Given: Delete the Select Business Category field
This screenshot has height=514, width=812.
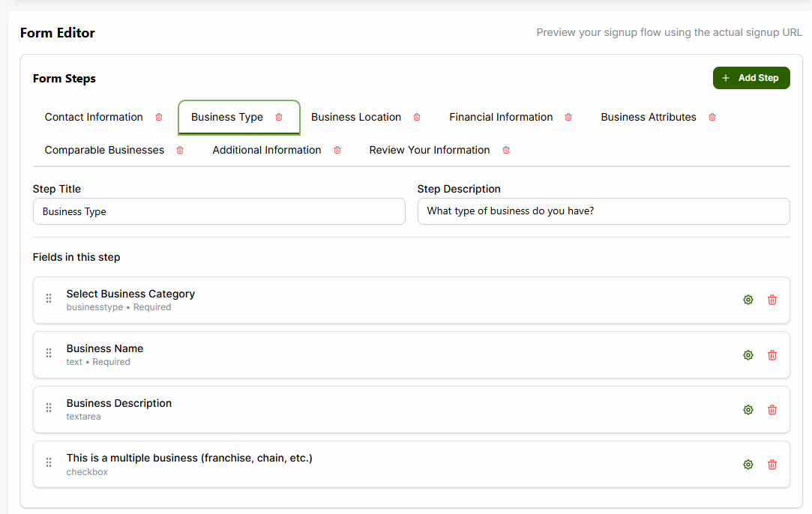Looking at the screenshot, I should coord(772,299).
